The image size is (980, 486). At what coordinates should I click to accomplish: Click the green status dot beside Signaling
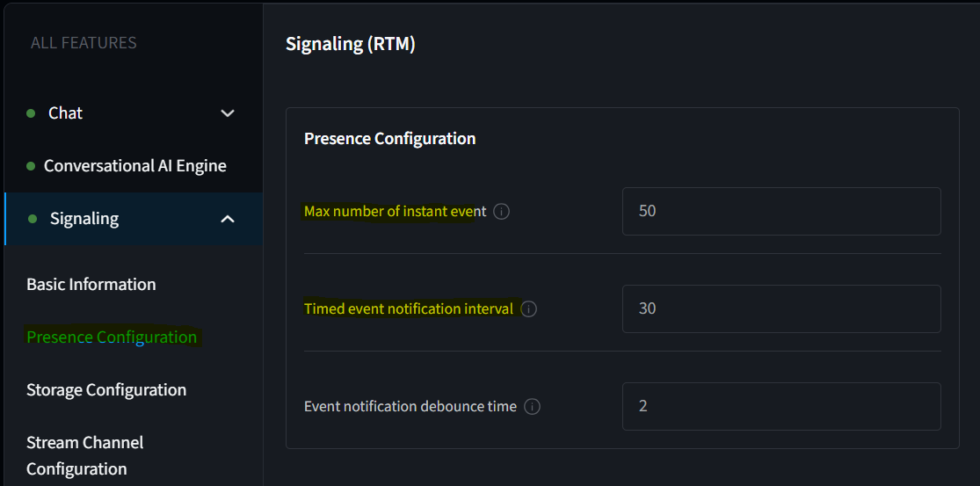(x=33, y=219)
